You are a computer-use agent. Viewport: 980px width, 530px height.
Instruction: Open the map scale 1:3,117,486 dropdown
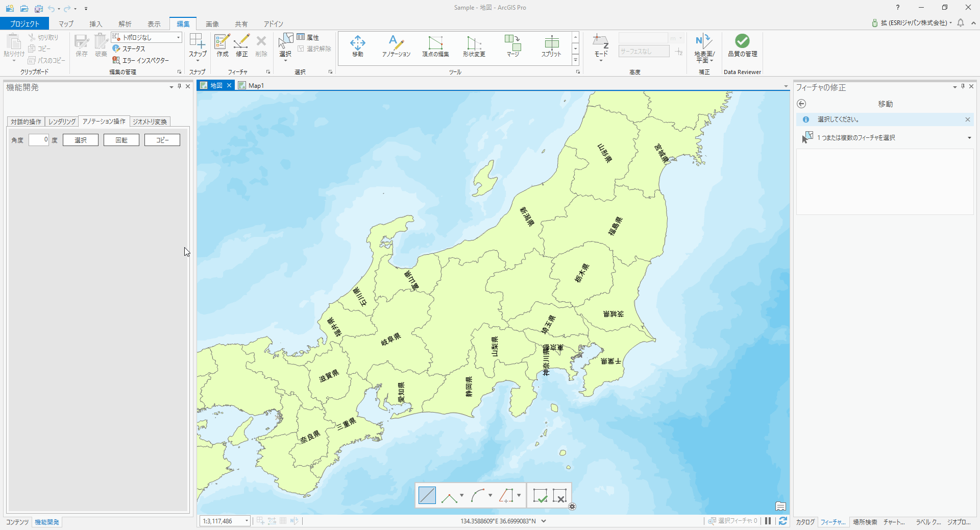pyautogui.click(x=247, y=521)
